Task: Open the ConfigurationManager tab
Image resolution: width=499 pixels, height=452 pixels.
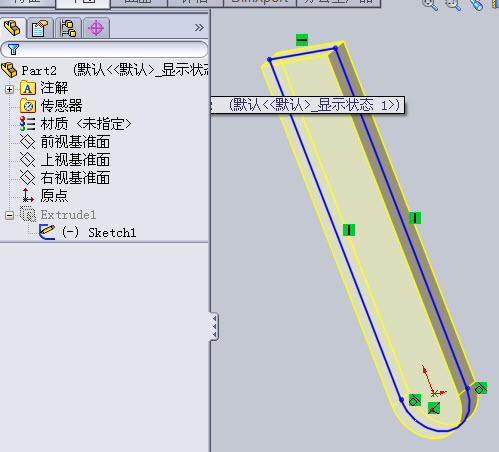Action: click(x=68, y=28)
